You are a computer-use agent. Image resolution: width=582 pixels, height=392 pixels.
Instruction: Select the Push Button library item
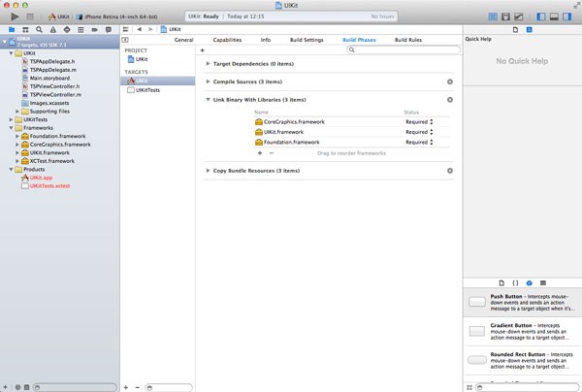[522, 302]
